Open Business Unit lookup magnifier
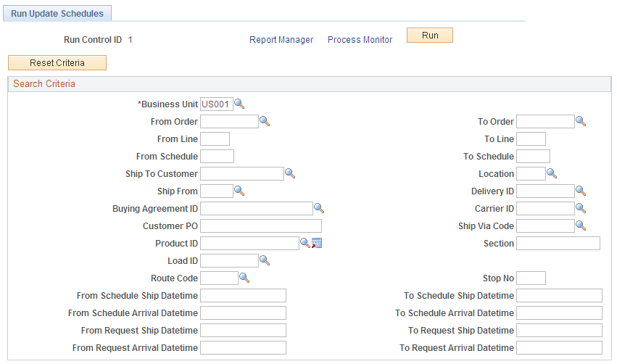This screenshot has height=364, width=617. click(239, 104)
